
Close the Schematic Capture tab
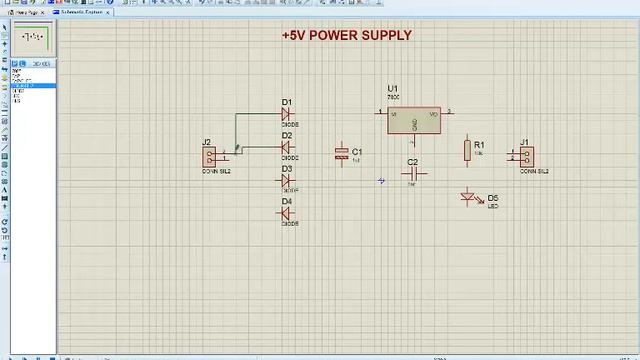click(107, 13)
